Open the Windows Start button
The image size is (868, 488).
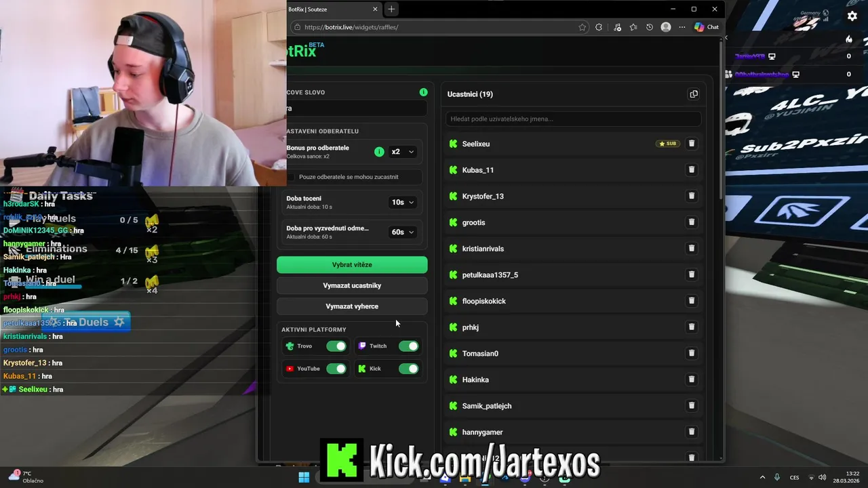(304, 477)
